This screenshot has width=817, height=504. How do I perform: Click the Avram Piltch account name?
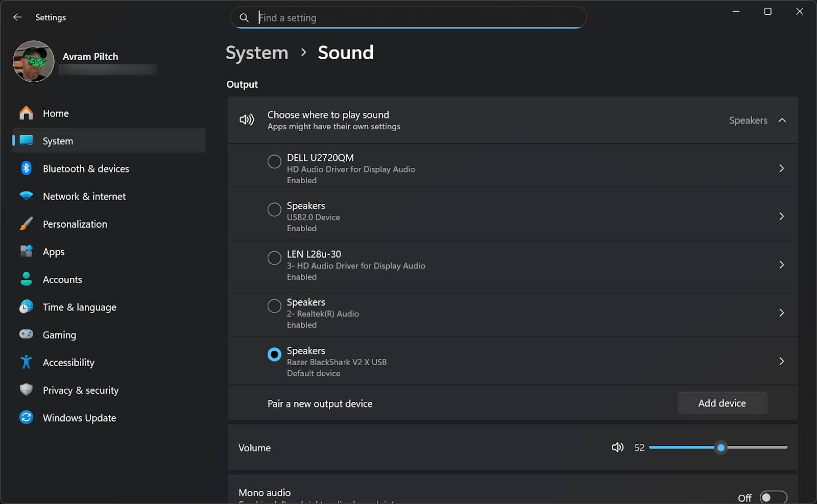point(90,57)
